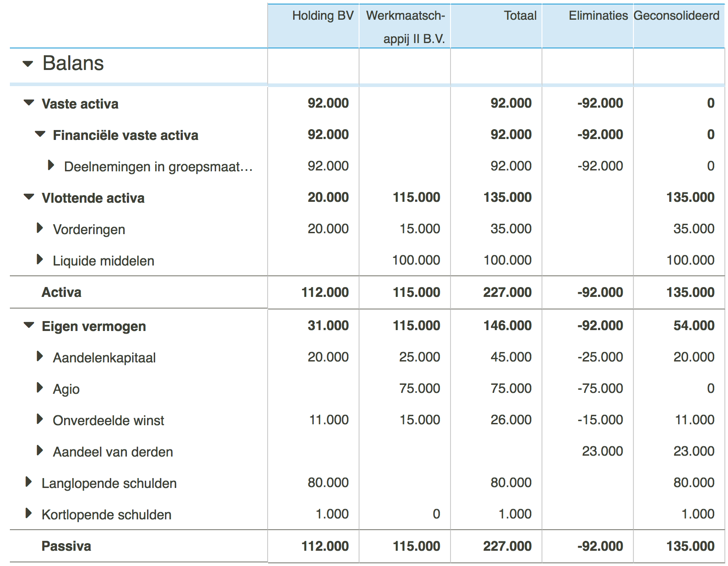The height and width of the screenshot is (566, 728).
Task: Collapse the Vaste activa disclosure triangle
Action: [x=29, y=104]
